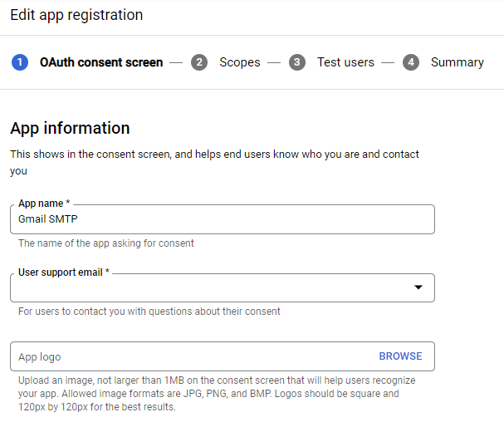Screen dimensions: 504x427
Task: Open the User support email dropdown
Action: 223,287
